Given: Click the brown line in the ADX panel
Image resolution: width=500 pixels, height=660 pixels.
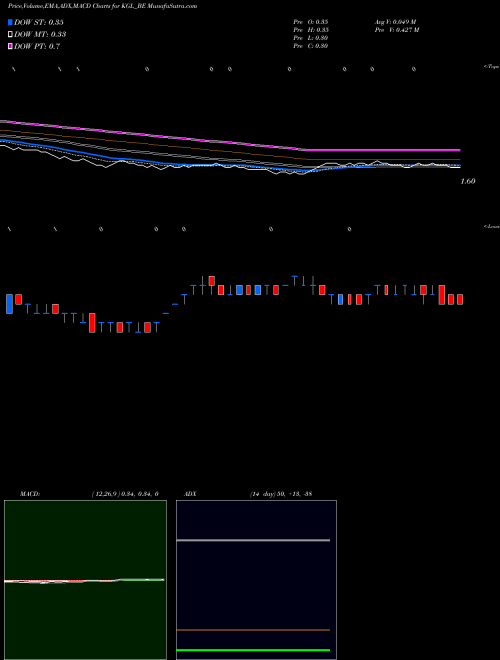Looking at the screenshot, I should point(253,630).
